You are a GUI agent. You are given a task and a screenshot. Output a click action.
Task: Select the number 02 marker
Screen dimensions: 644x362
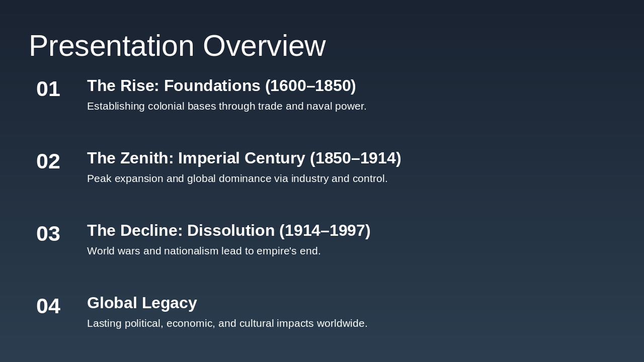(x=48, y=161)
